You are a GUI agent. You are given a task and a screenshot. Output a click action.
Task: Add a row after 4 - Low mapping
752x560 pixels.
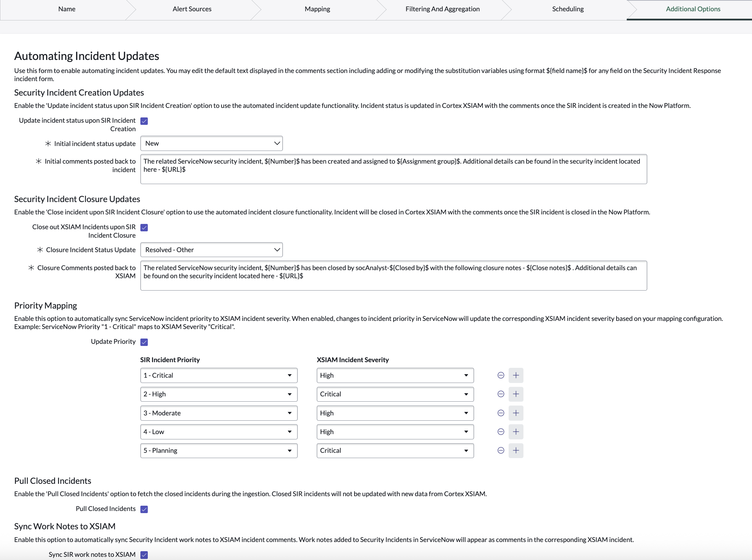(516, 432)
